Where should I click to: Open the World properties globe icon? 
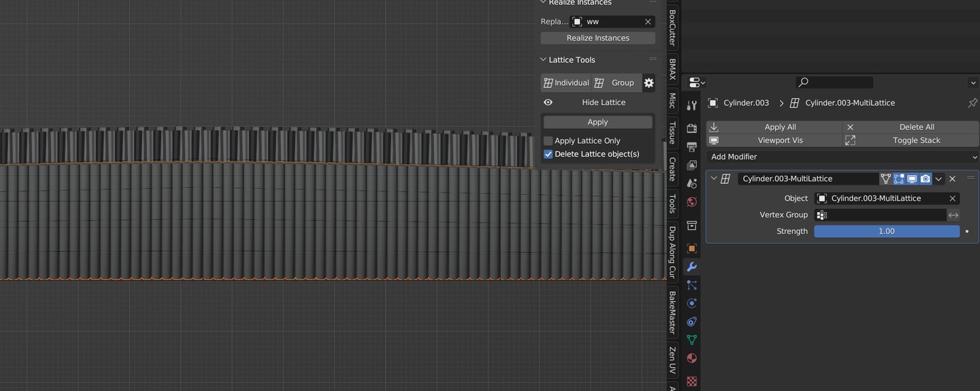(x=691, y=202)
